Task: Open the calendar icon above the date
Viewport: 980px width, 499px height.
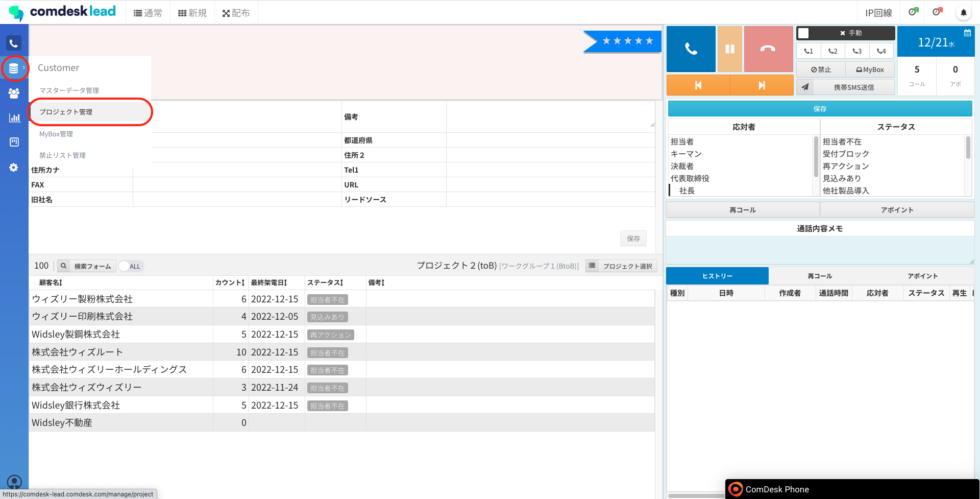Action: [x=967, y=32]
